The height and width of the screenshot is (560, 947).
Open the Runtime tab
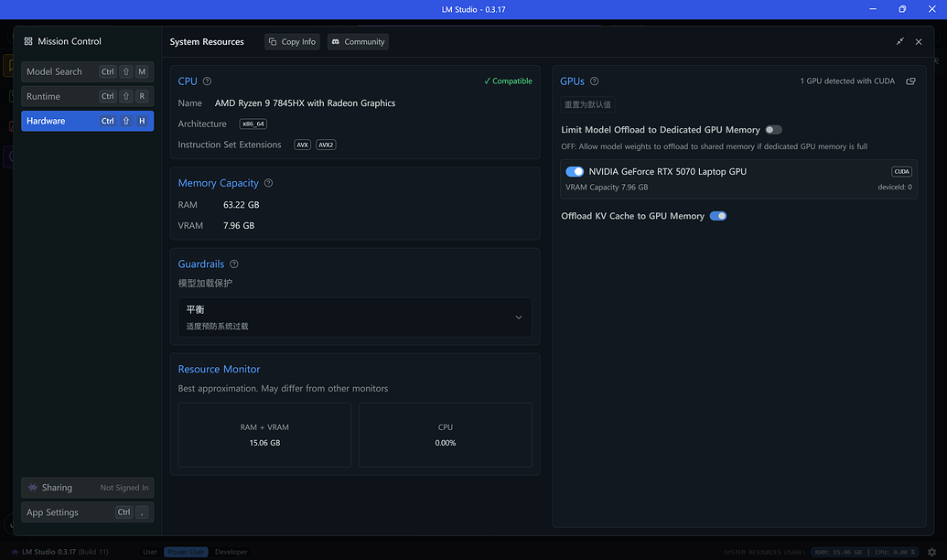click(88, 96)
